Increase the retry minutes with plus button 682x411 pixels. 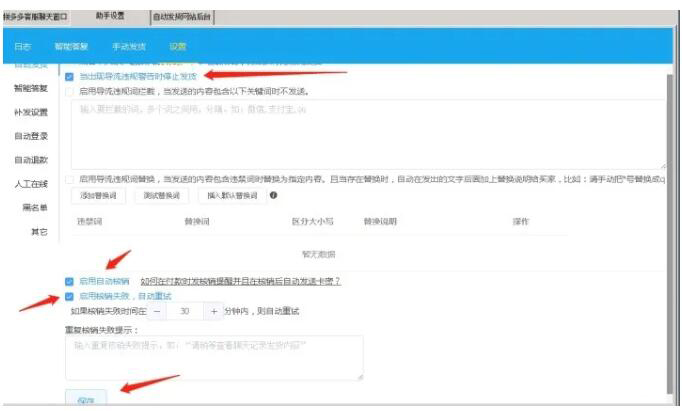214,311
